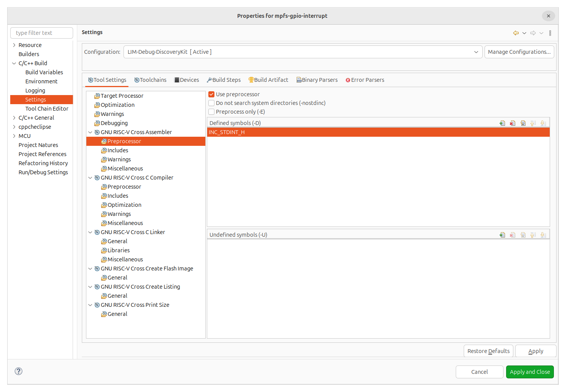Open the Configuration dropdown
566x392 pixels.
[476, 52]
